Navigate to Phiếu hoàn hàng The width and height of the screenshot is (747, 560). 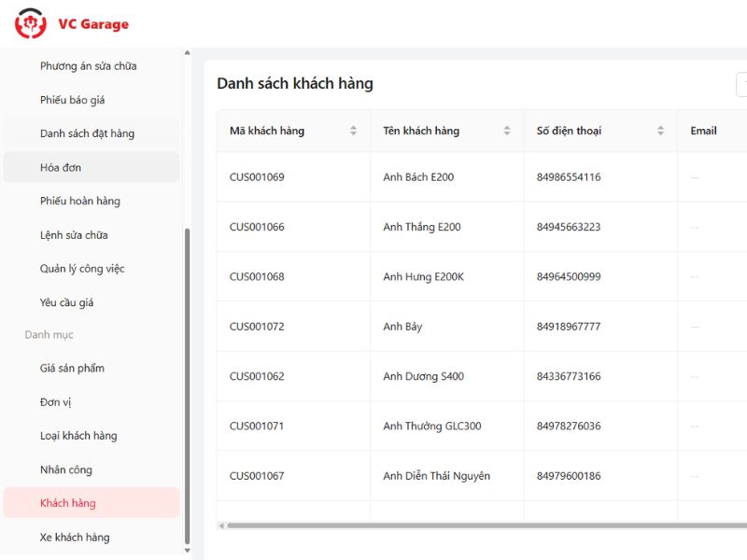(79, 201)
